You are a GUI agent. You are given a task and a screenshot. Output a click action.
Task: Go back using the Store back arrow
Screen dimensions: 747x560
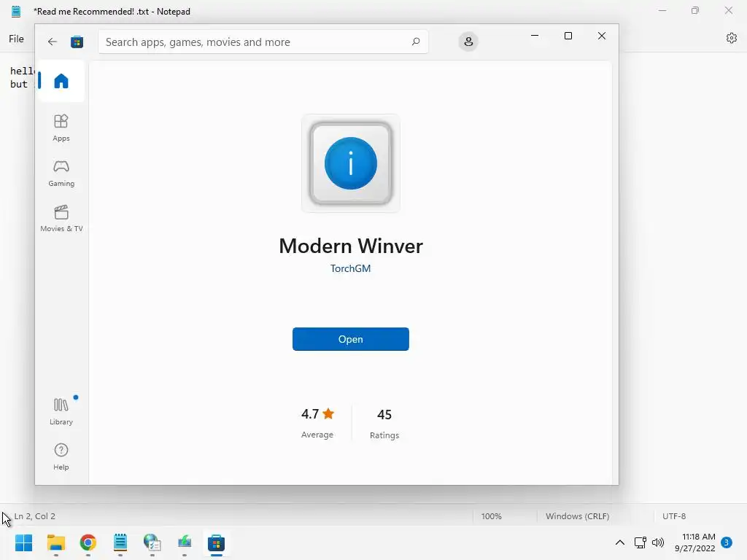pyautogui.click(x=53, y=42)
